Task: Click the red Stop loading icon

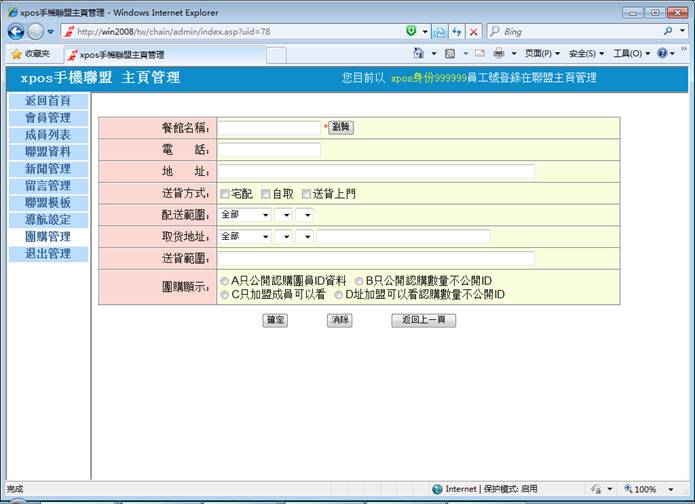Action: [x=474, y=32]
